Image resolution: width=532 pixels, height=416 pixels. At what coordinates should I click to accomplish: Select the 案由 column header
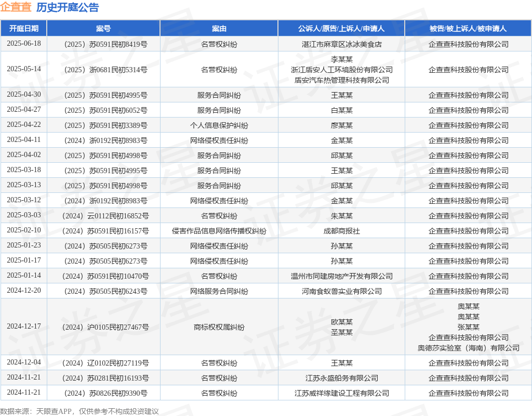[x=219, y=29]
